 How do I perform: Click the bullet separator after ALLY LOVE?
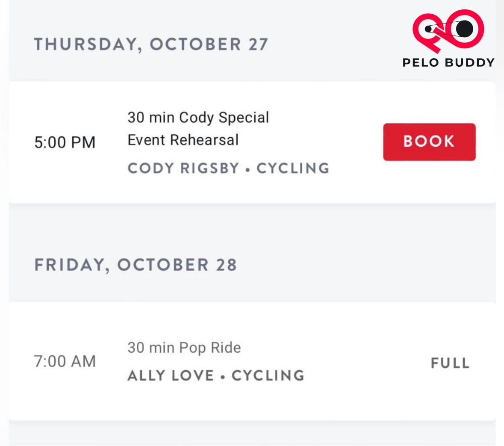tap(223, 377)
